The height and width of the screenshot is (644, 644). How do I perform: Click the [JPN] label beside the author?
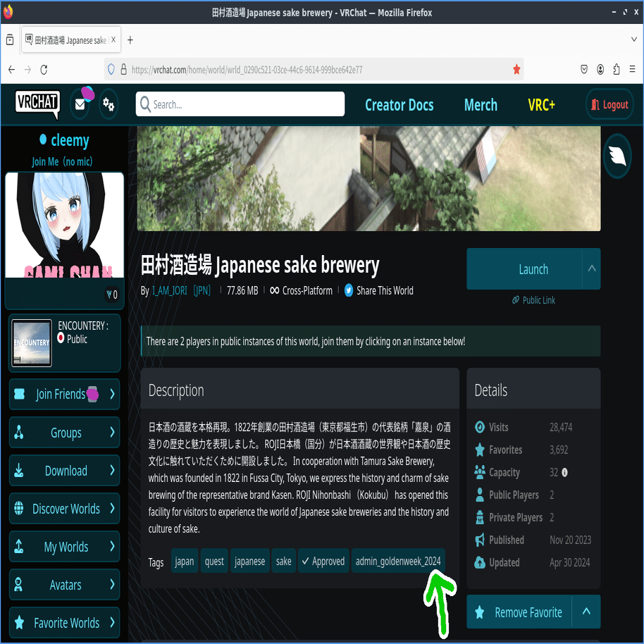202,290
